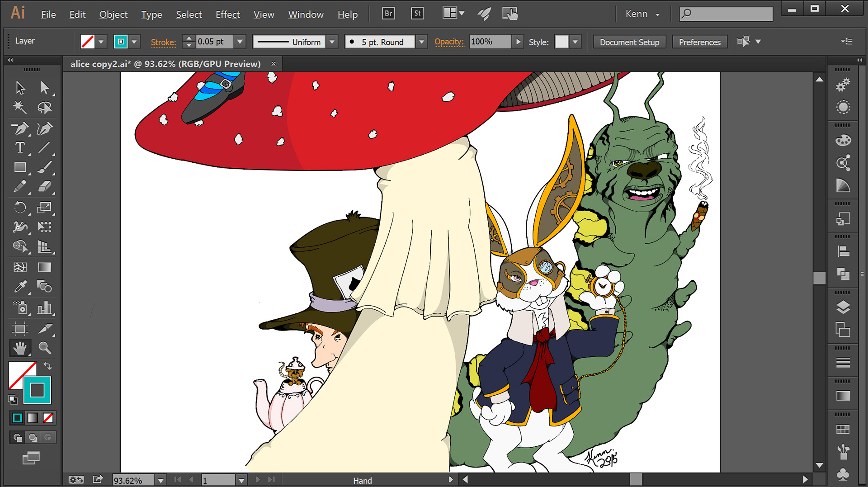Open the Symbols club panel icon

click(843, 474)
